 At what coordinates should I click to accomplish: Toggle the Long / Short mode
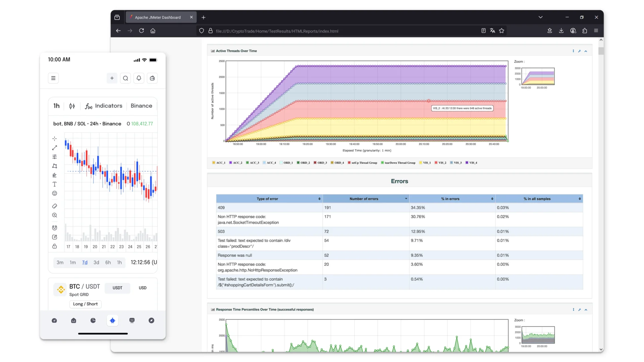coord(85,304)
